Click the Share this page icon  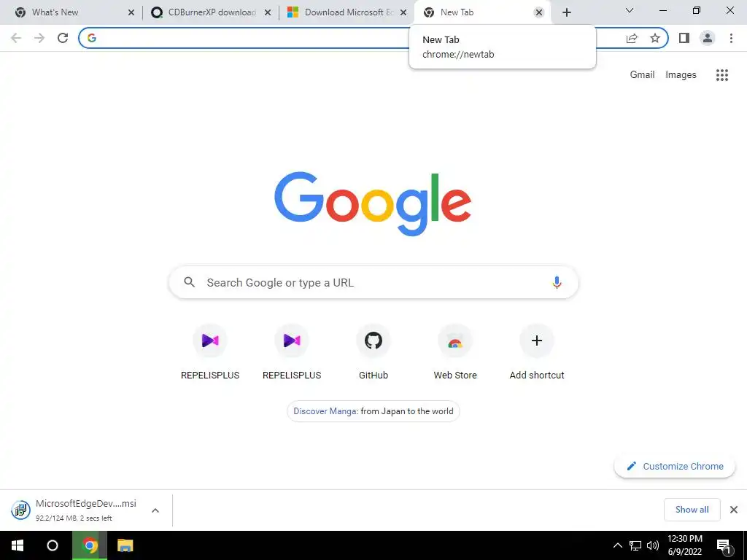632,38
